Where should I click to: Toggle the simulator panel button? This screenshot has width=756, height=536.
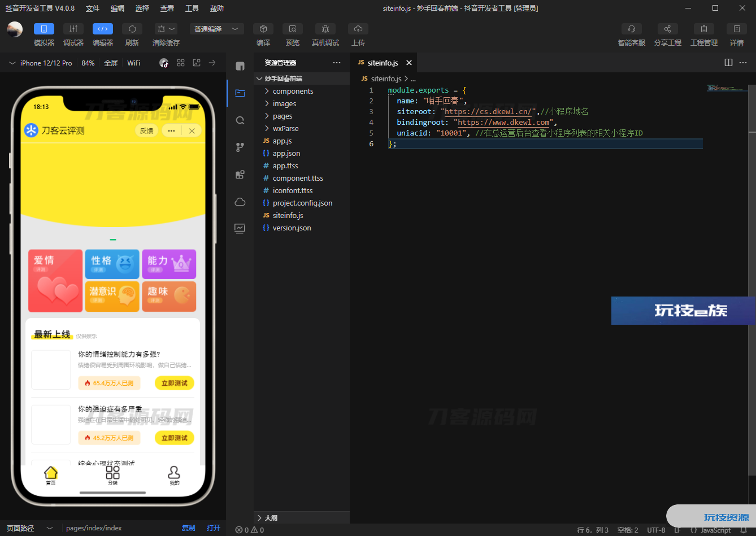click(x=44, y=29)
